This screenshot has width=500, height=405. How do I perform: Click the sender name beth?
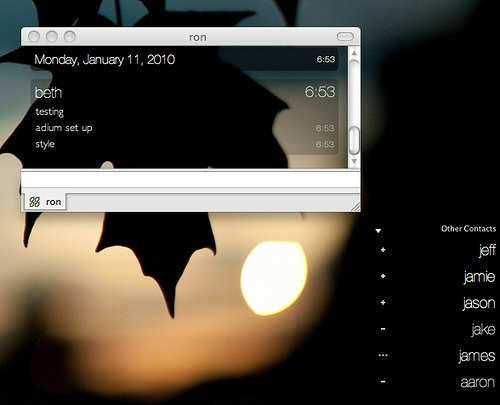coord(48,92)
